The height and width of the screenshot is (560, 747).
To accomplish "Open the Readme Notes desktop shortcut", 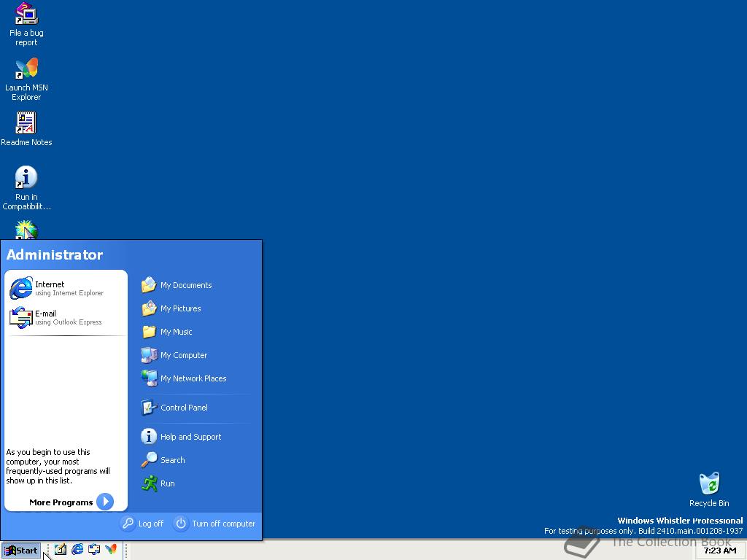I will point(26,129).
